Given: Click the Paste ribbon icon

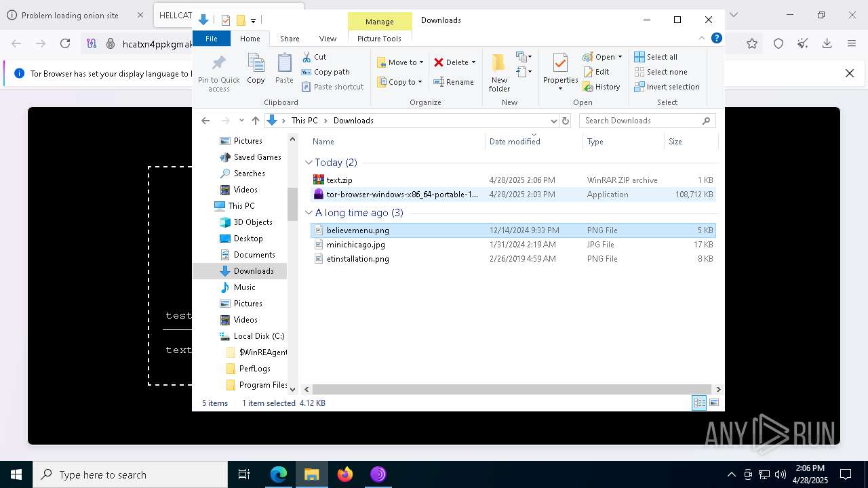Looking at the screenshot, I should [284, 69].
